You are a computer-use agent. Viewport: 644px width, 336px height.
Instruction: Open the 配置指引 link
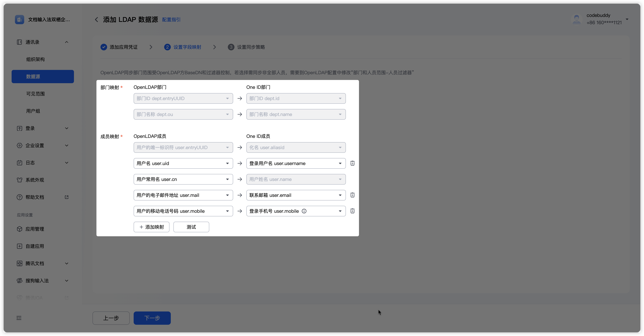[x=171, y=20]
